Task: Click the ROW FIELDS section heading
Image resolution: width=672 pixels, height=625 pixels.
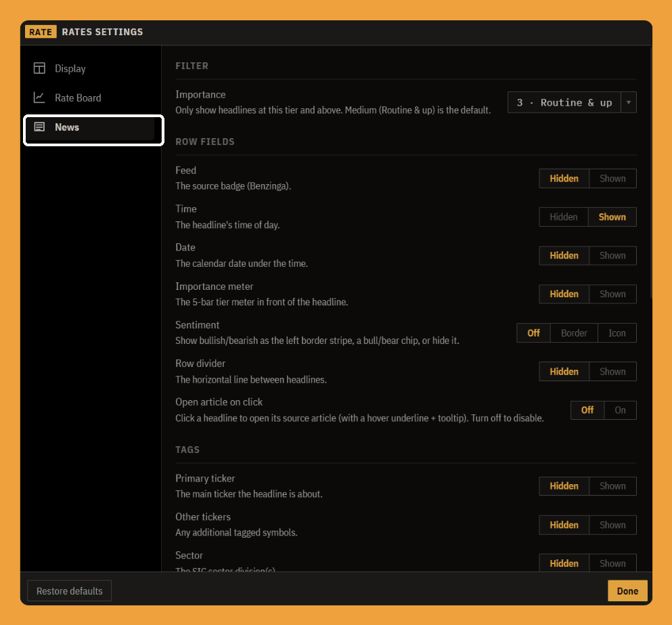Action: pos(205,142)
